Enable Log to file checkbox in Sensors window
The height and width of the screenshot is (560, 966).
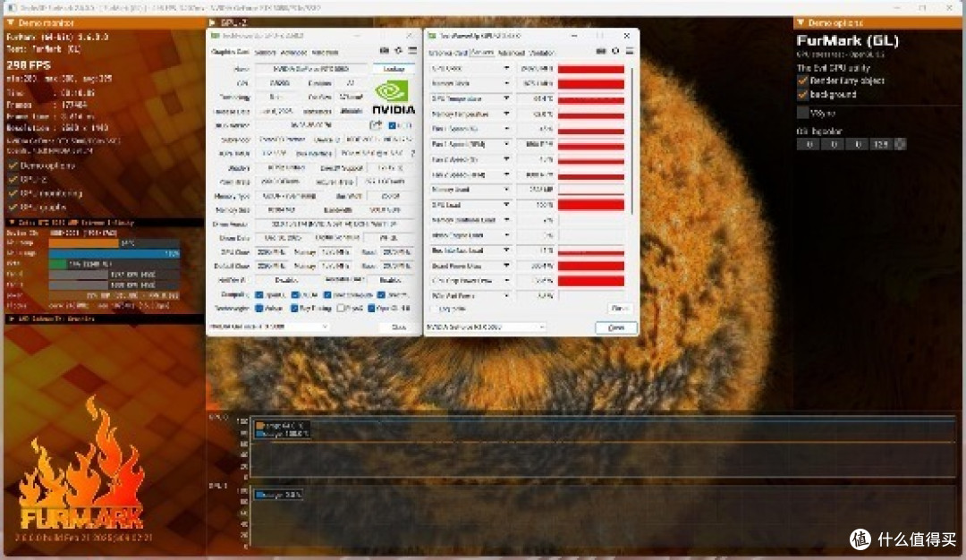click(435, 309)
